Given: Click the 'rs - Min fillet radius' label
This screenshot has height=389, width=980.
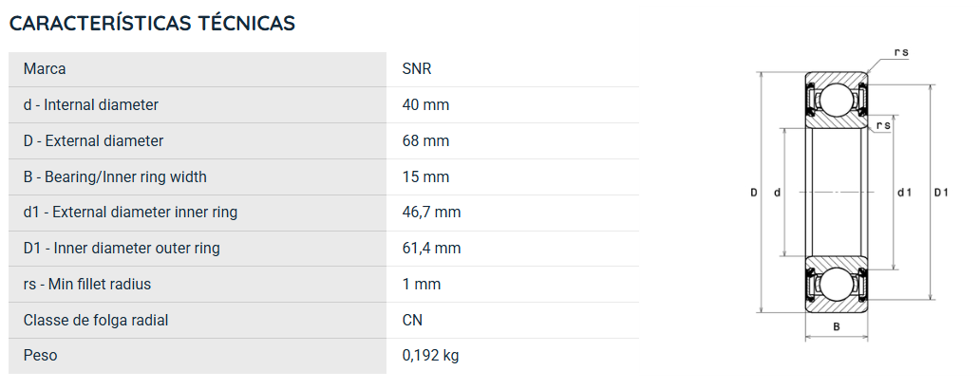Looking at the screenshot, I should click(86, 284).
